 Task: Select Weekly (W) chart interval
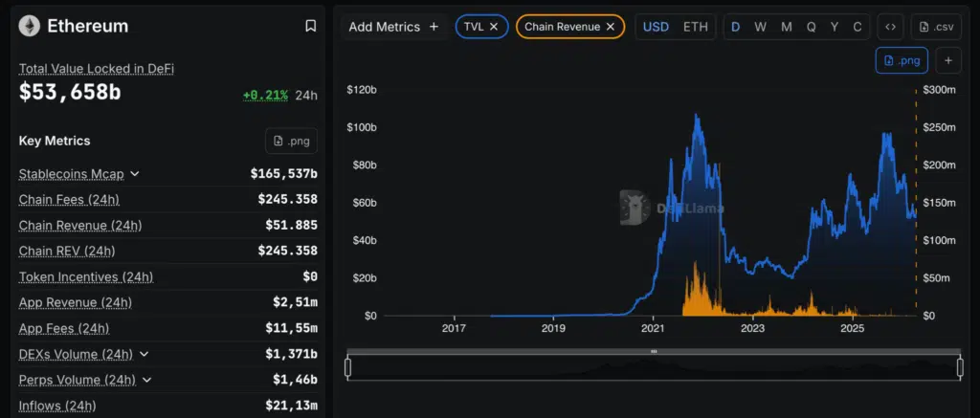[760, 27]
